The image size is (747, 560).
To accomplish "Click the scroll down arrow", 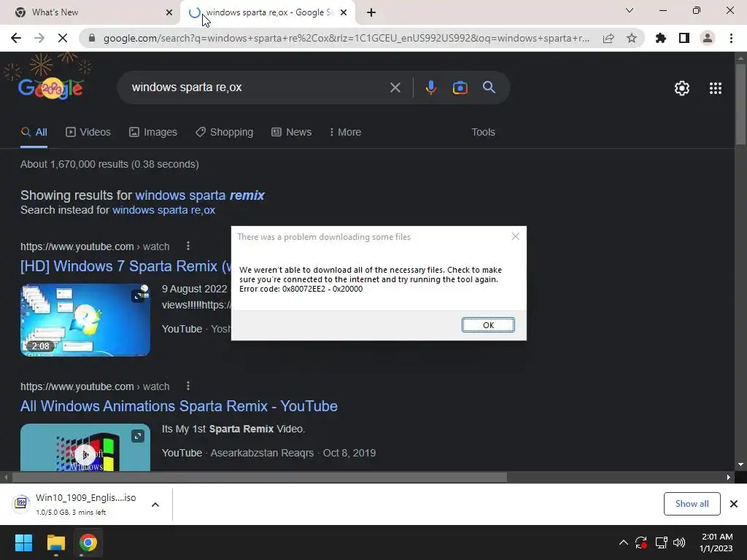I will [740, 464].
